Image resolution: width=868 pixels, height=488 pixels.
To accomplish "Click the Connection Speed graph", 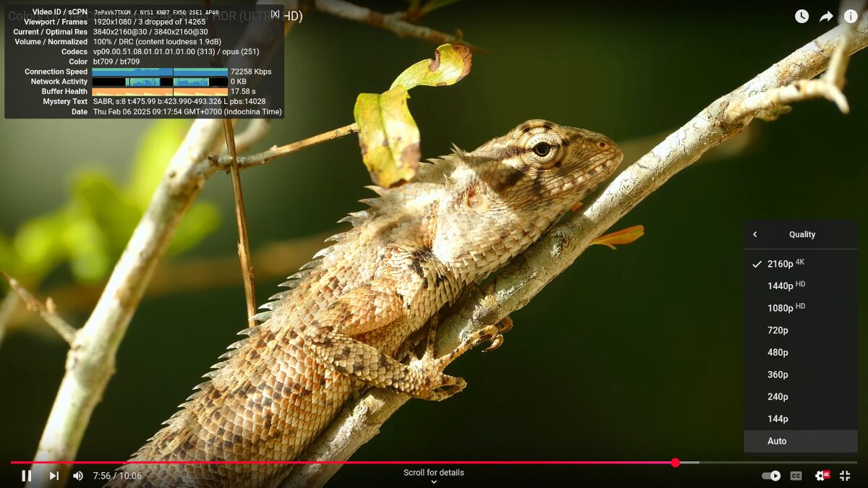I will point(160,72).
